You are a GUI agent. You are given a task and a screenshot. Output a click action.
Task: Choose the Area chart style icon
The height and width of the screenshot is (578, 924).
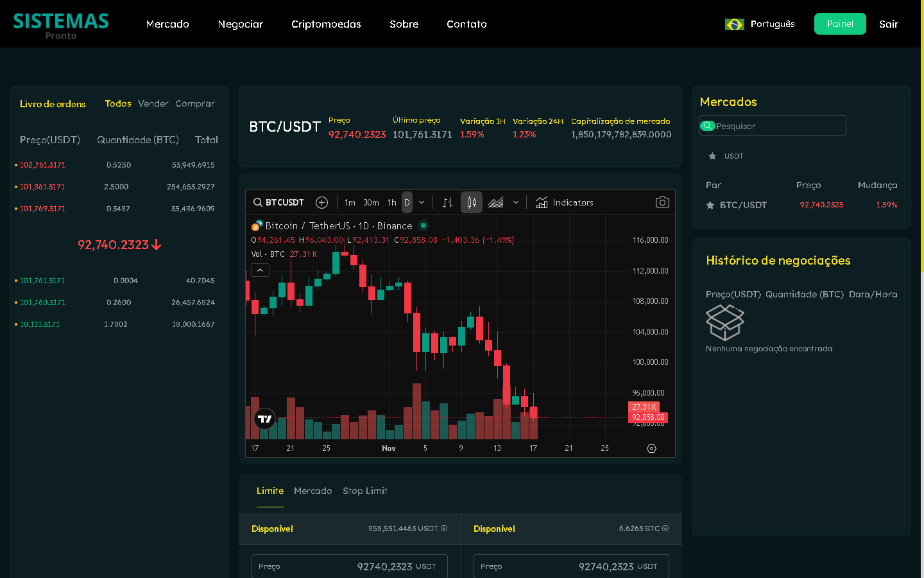coord(495,202)
